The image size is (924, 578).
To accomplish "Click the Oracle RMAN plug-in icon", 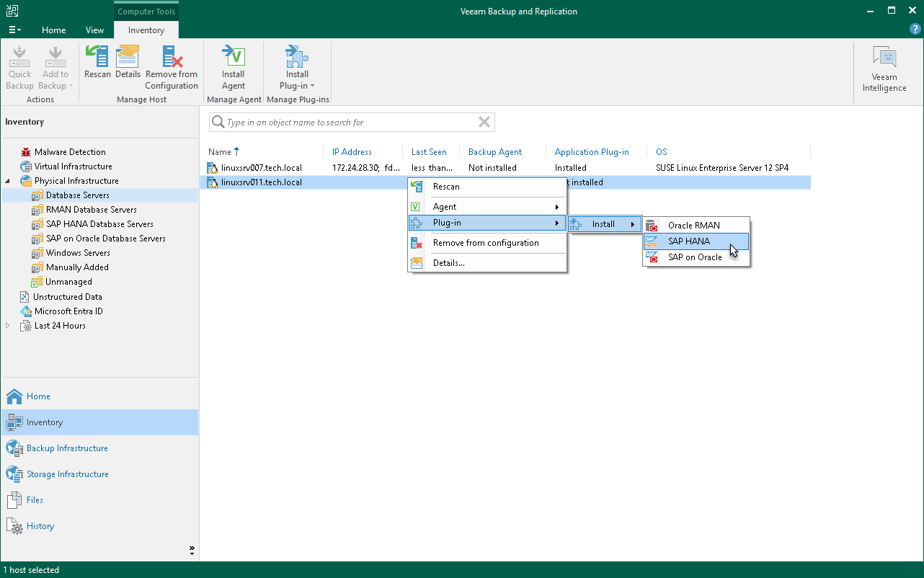I will click(652, 226).
